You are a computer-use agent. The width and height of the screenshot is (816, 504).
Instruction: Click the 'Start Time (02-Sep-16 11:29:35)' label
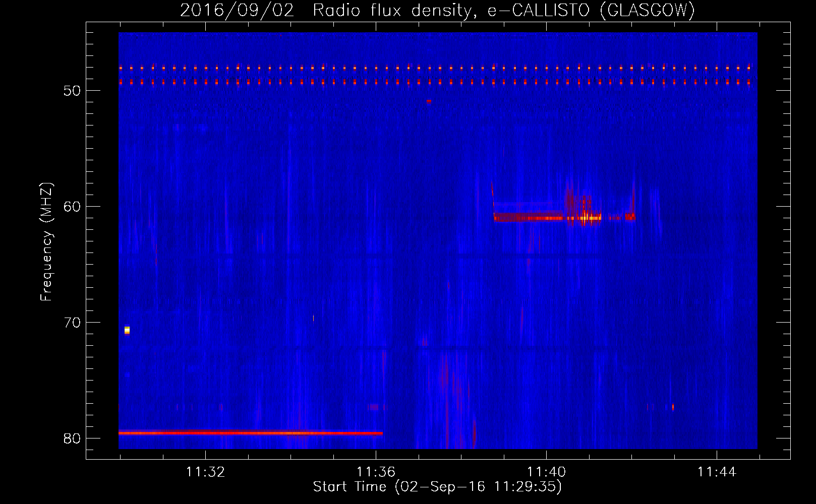point(437,486)
